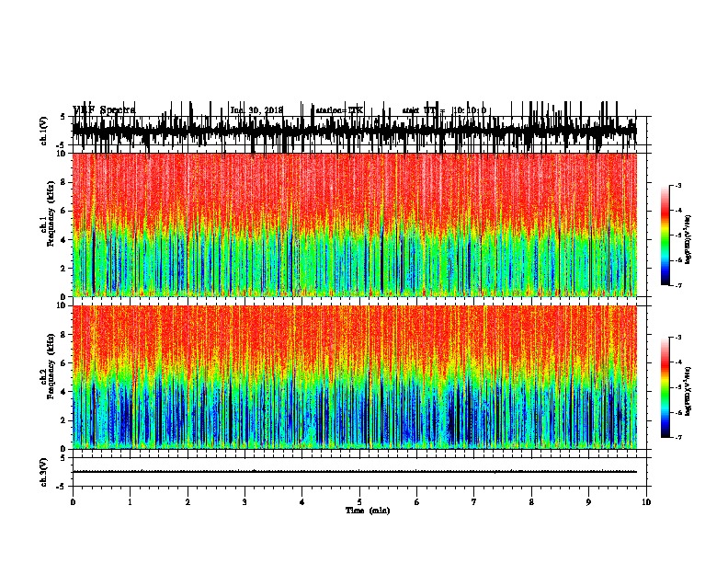This screenshot has height=563, width=728.
Task: Click ch.1 frequency axis tick "8"
Action: click(x=64, y=182)
